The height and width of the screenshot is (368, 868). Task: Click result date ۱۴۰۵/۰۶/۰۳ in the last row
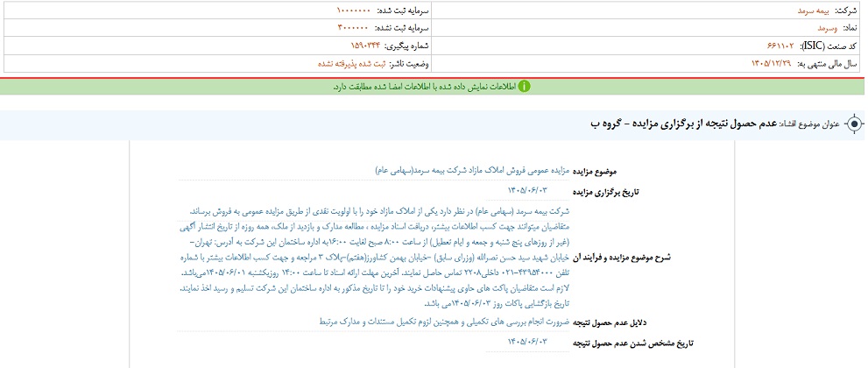click(527, 342)
